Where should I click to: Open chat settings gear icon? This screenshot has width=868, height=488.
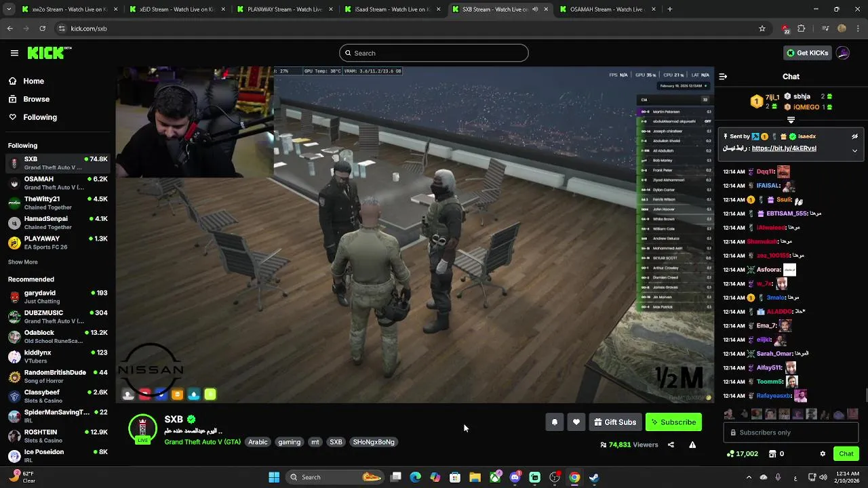(823, 453)
